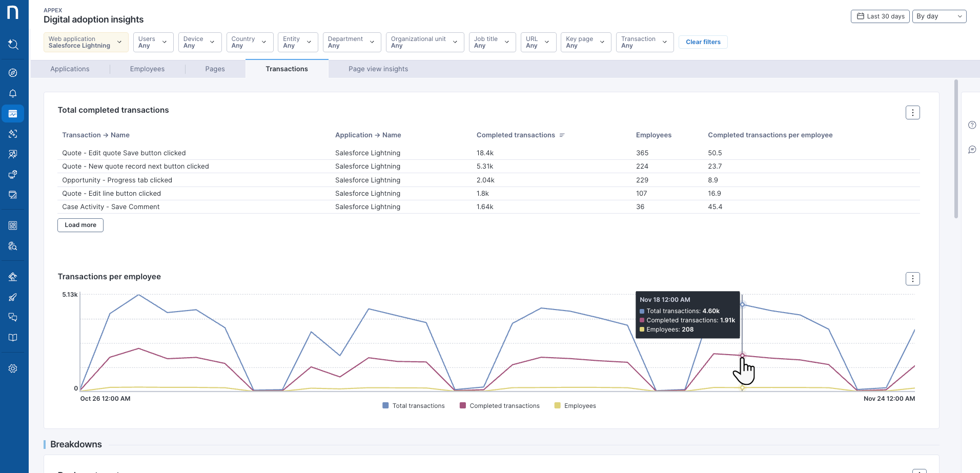
Task: Open the book documentation icon in sidebar
Action: [x=13, y=338]
